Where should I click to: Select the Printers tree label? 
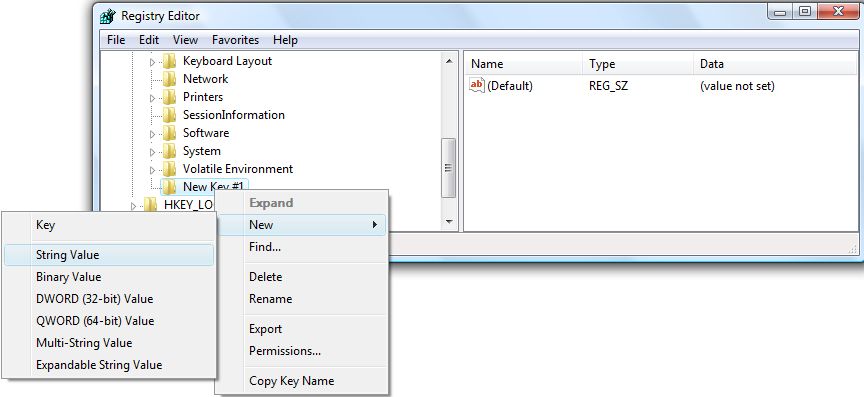(203, 97)
